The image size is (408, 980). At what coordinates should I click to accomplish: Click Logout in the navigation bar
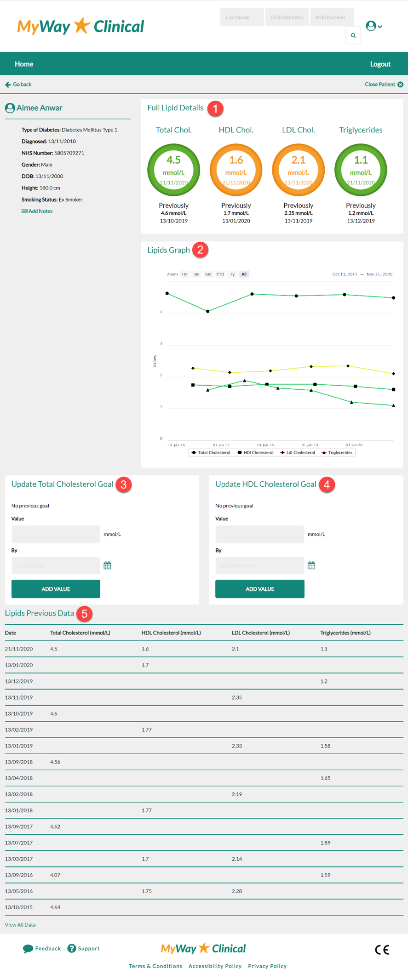[380, 64]
